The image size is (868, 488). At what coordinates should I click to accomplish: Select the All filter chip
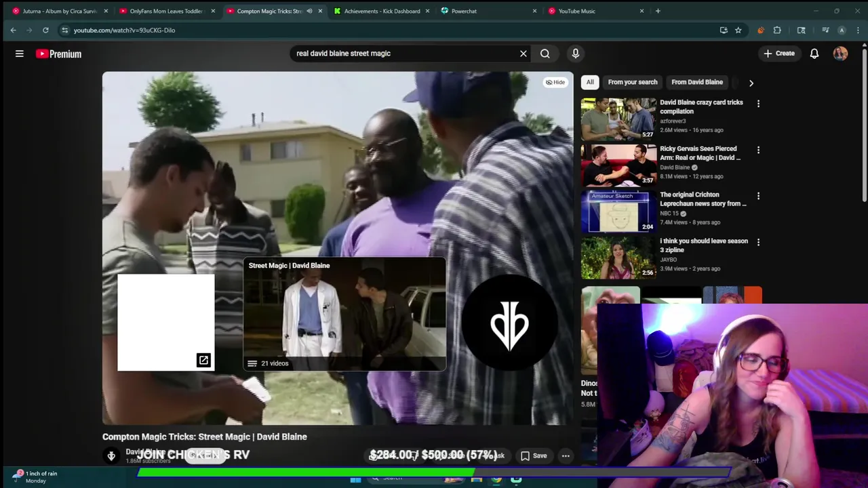tap(590, 82)
